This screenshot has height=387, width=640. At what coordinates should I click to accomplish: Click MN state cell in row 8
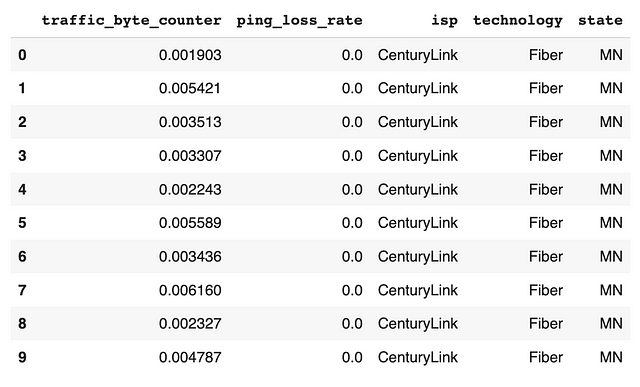[611, 324]
